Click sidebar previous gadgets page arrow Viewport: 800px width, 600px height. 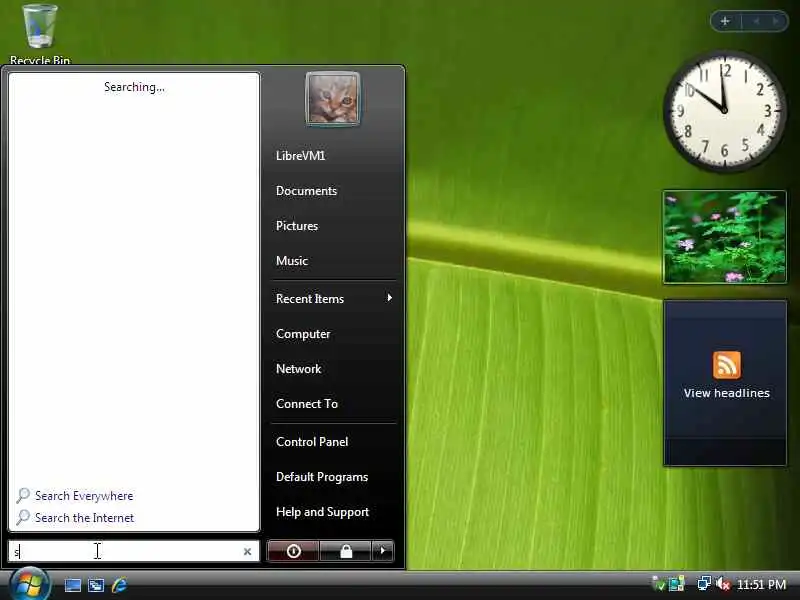tap(757, 21)
